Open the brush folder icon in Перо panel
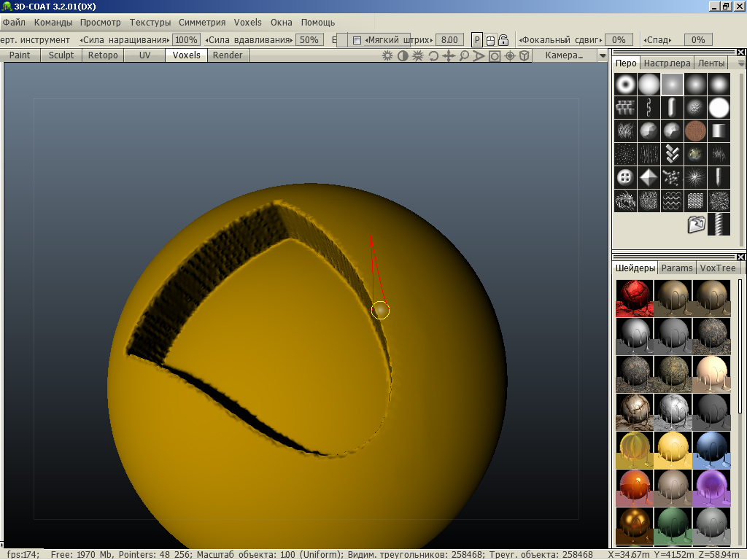Screen dimensions: 747x560 [696, 225]
